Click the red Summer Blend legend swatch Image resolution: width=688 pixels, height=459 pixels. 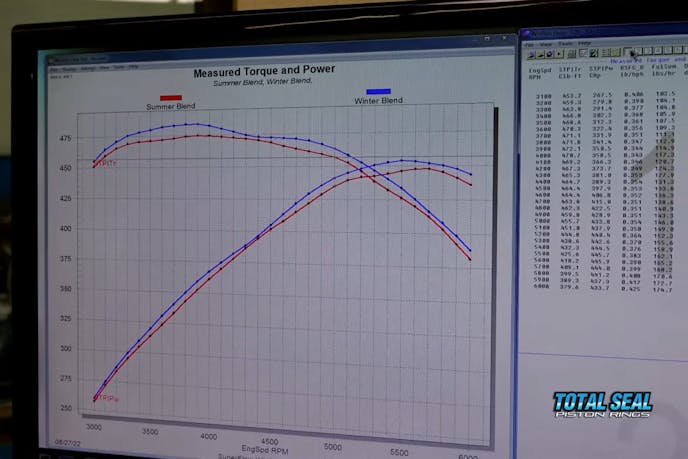[x=171, y=98]
